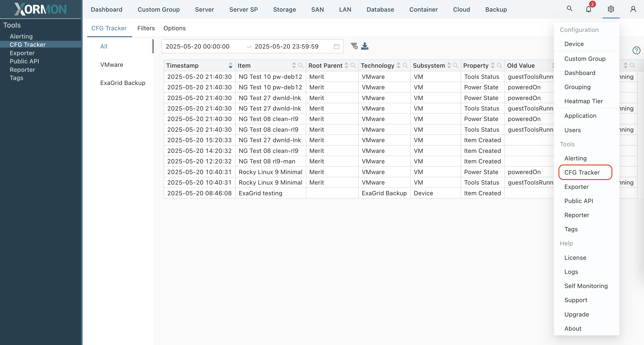Sort by Timestamp column arrows

[x=231, y=66]
